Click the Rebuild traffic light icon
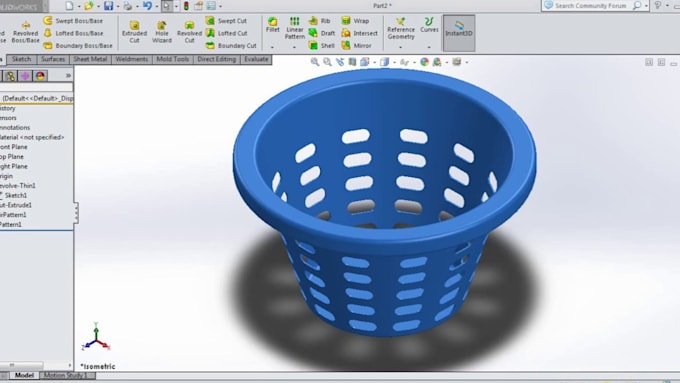 tap(186, 6)
